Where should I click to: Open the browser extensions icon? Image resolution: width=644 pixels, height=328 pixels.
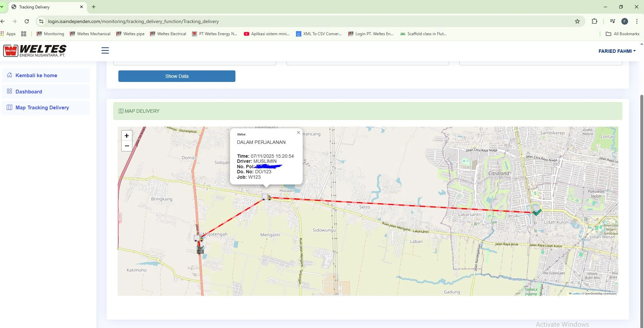tap(594, 21)
